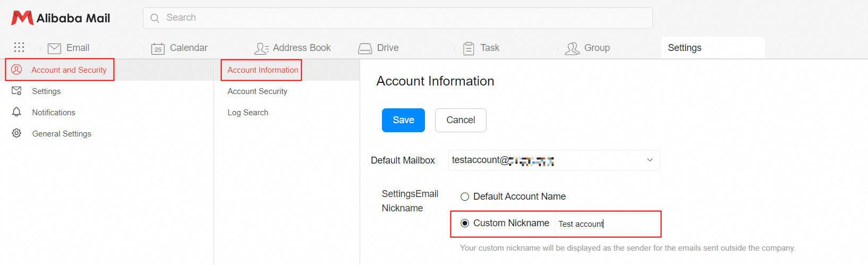Click the General Settings gear icon
This screenshot has height=265, width=868.
tap(17, 133)
